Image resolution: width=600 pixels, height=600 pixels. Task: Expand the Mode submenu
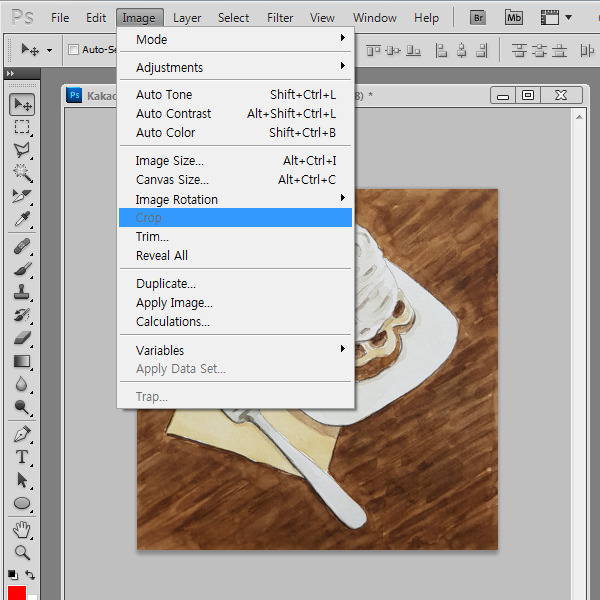(x=235, y=39)
